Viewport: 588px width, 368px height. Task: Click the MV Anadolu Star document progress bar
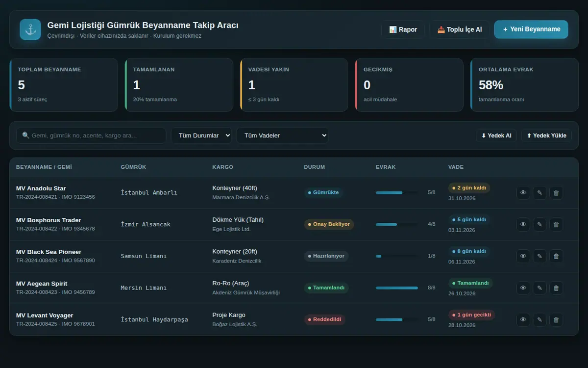pyautogui.click(x=397, y=193)
